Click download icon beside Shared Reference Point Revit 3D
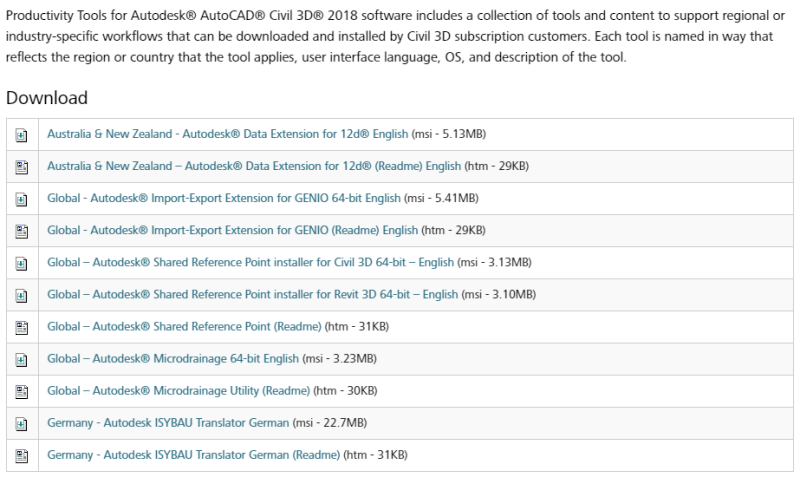Viewport: 800px width, 484px height. point(21,296)
